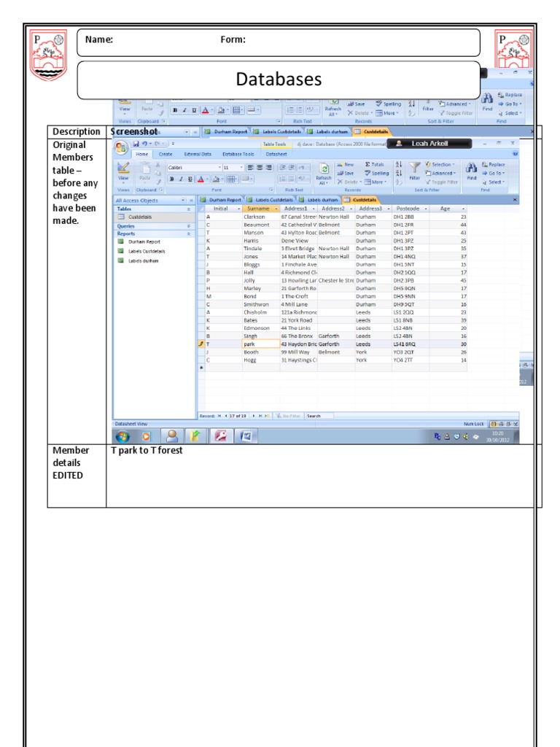This screenshot has height=747, width=560.
Task: Click the Filter funnel icon
Action: click(x=415, y=167)
